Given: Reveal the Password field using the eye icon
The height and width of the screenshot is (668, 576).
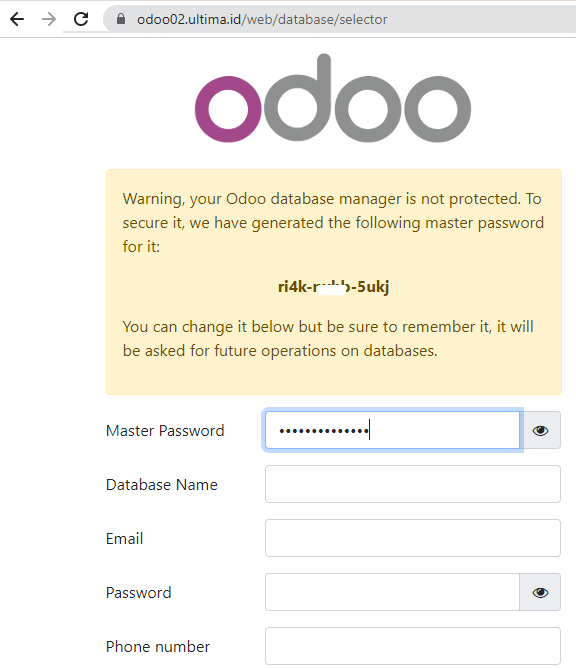Looking at the screenshot, I should pos(540,592).
